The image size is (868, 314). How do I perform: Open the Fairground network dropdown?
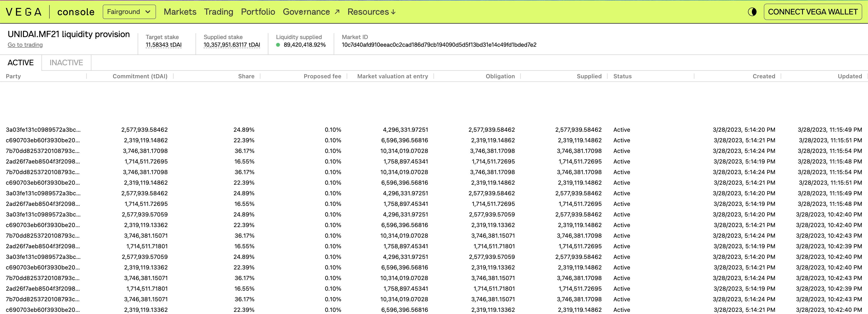(x=129, y=12)
